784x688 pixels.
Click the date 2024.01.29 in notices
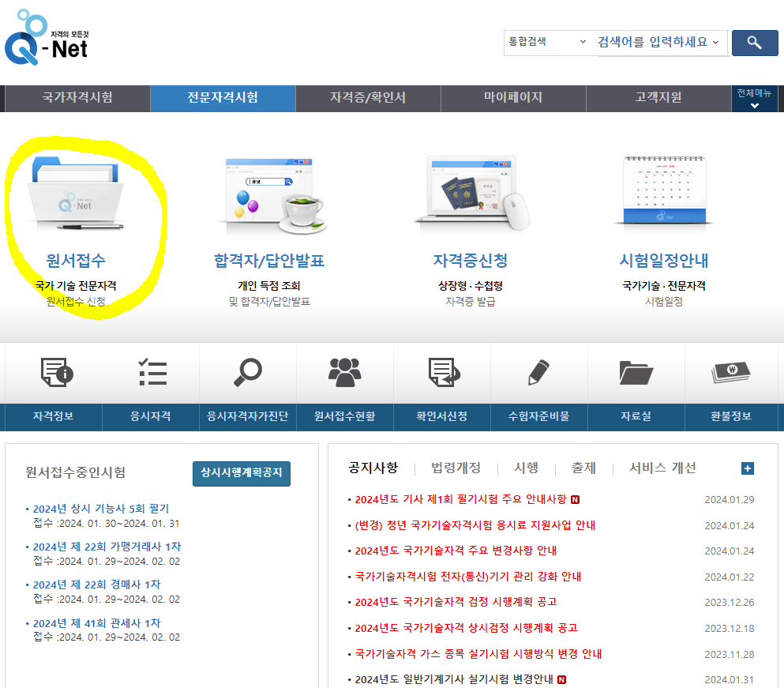(x=730, y=500)
